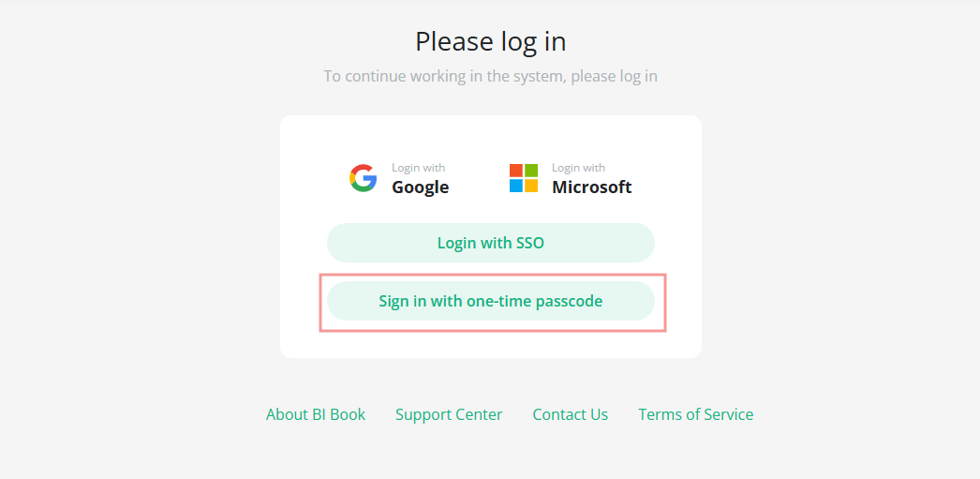The image size is (980, 479).
Task: Open the About BI Book link
Action: point(316,414)
